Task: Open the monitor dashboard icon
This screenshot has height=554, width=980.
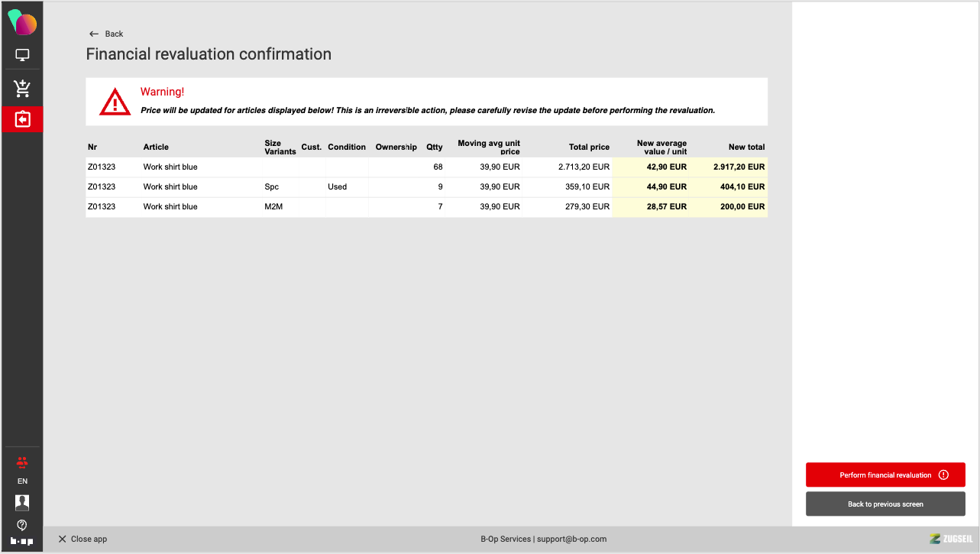Action: click(22, 55)
